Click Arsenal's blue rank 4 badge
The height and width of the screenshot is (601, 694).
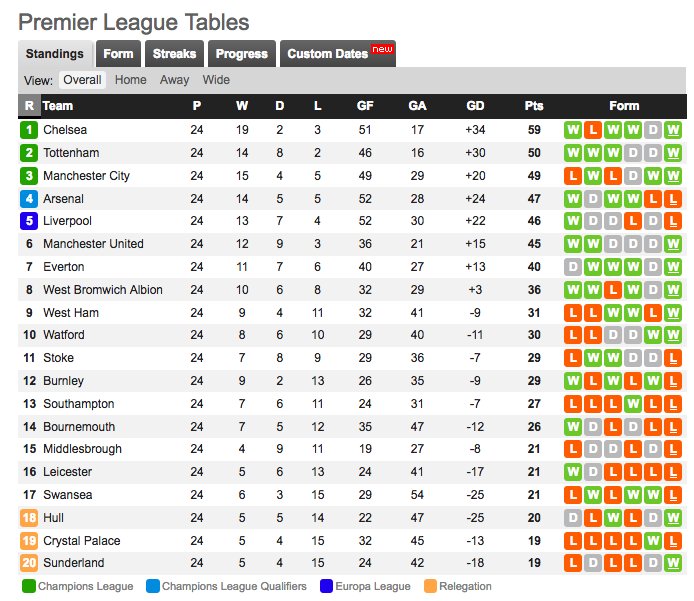click(29, 199)
